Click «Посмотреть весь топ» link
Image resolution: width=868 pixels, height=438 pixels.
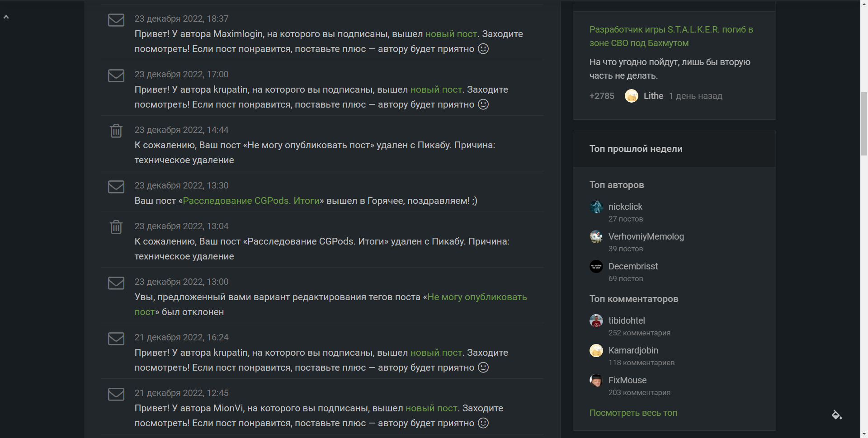tap(633, 413)
